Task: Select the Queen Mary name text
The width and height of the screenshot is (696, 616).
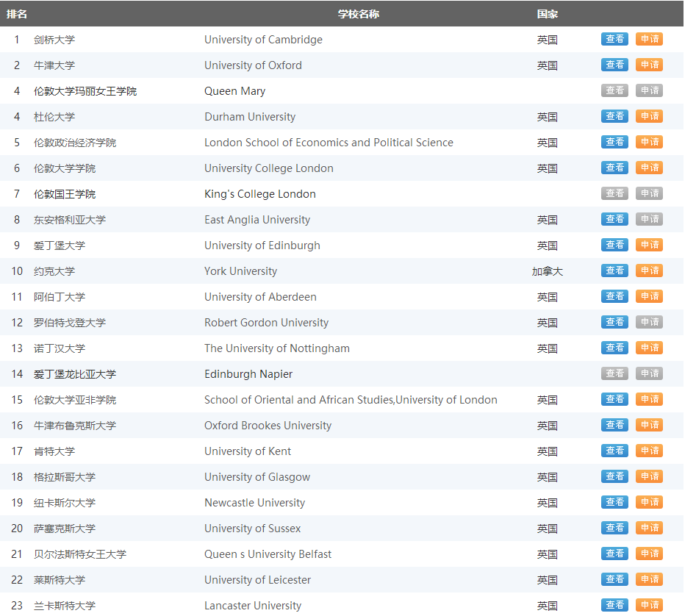Action: (234, 91)
